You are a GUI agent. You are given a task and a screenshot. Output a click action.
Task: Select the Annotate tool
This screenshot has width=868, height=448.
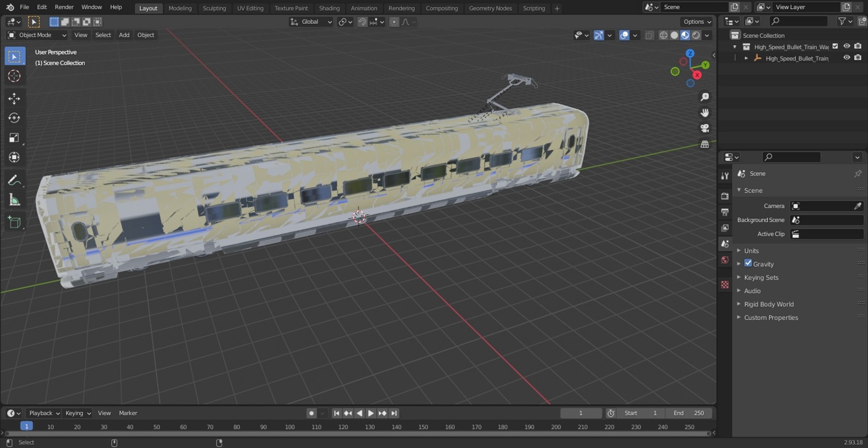coord(14,180)
